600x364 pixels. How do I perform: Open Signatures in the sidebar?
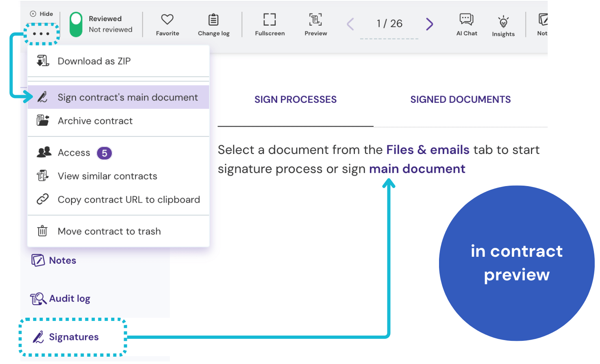tap(66, 337)
